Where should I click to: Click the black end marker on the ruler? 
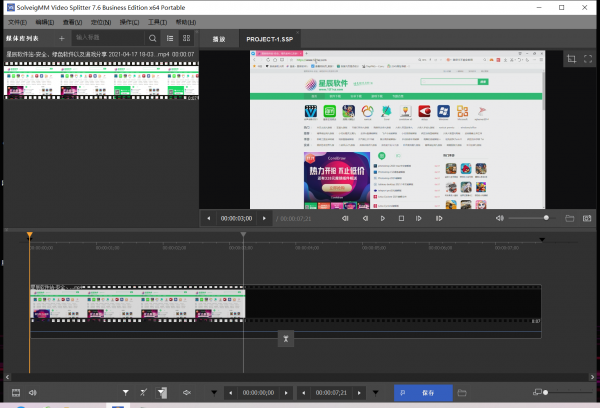click(x=542, y=240)
